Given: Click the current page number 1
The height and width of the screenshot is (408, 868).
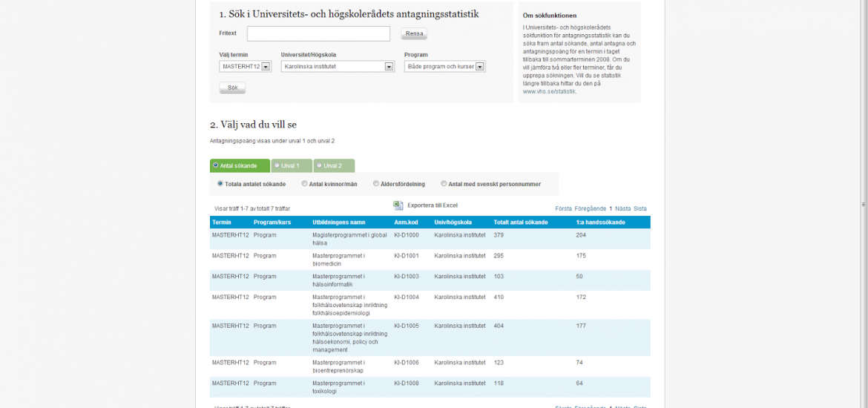Looking at the screenshot, I should pyautogui.click(x=611, y=208).
